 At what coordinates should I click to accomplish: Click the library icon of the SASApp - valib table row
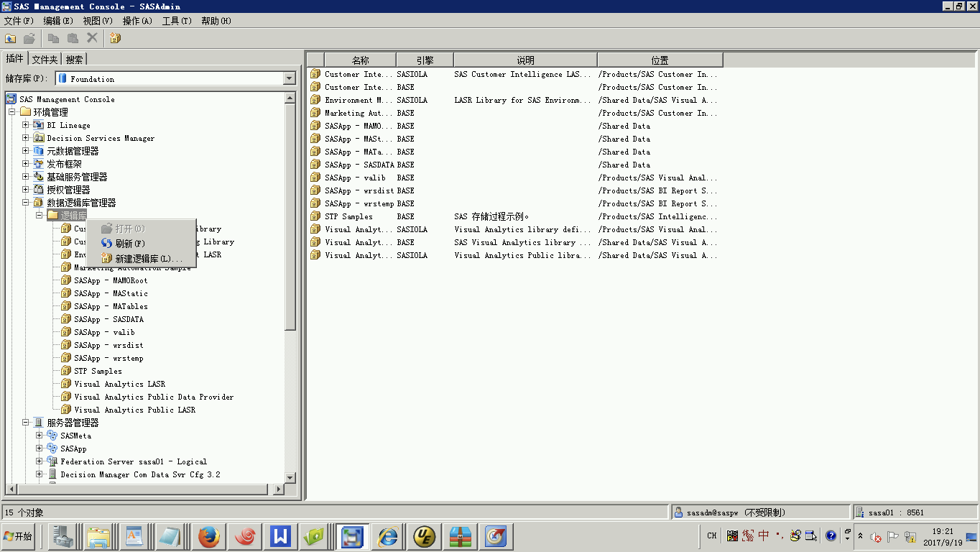pyautogui.click(x=315, y=178)
